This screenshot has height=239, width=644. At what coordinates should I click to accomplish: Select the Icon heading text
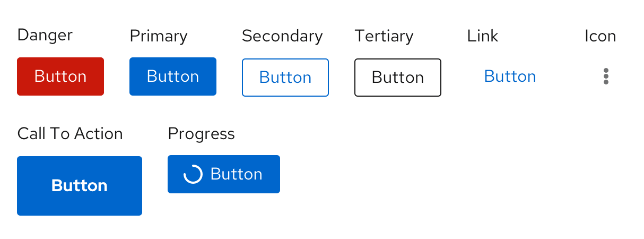(x=600, y=36)
